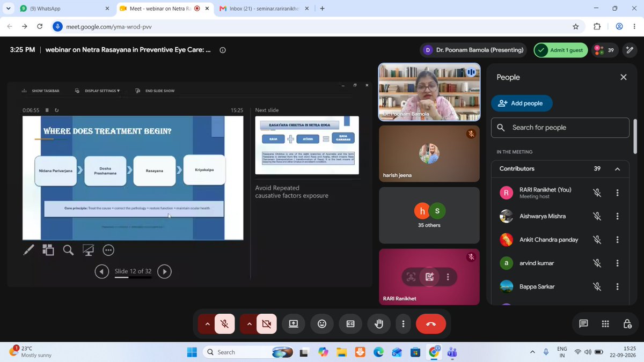
Task: Click Add people button
Action: (522, 103)
